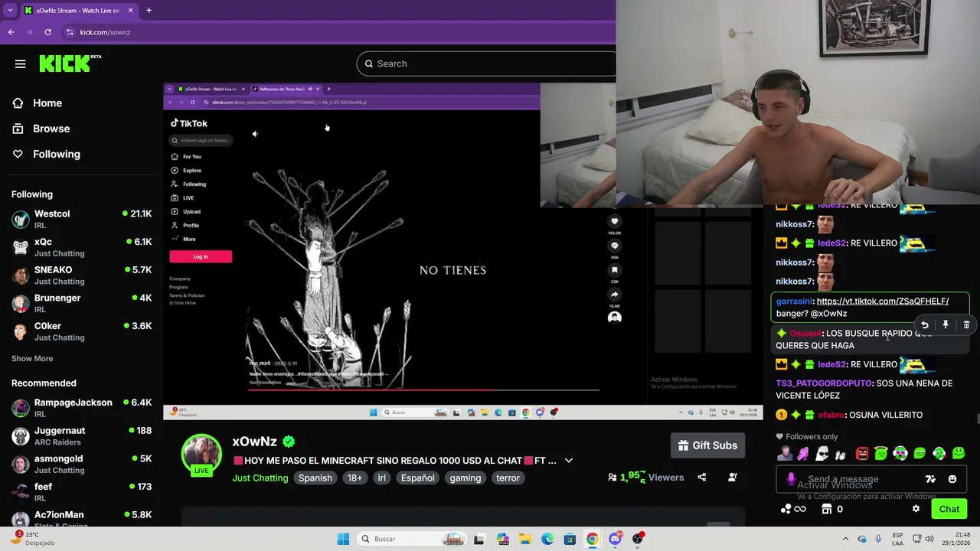Select the 18+ tag
The image size is (980, 551).
[x=355, y=478]
